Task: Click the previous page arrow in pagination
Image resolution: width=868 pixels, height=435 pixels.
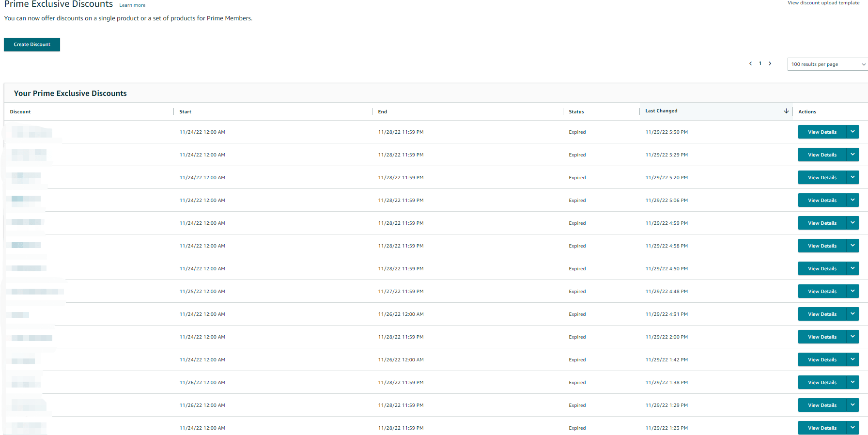Action: pos(750,63)
